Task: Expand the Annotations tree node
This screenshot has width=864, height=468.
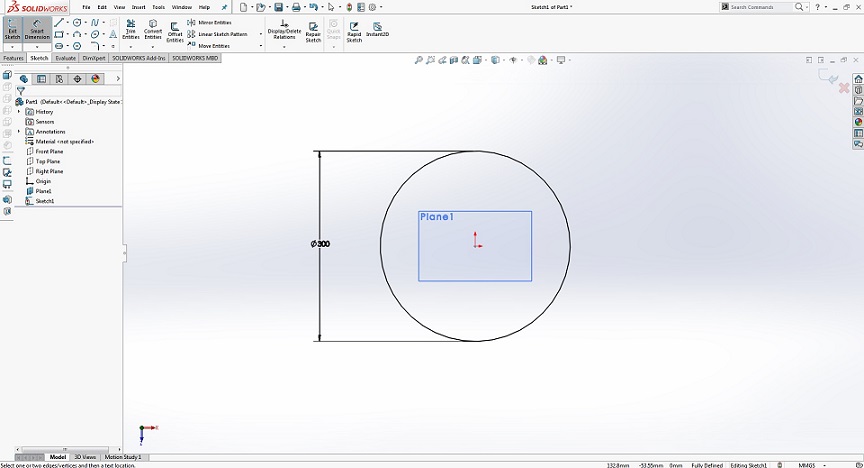Action: [19, 131]
